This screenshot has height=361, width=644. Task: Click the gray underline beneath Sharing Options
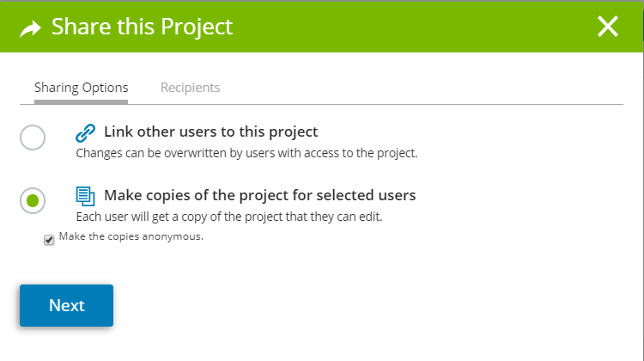[81, 102]
